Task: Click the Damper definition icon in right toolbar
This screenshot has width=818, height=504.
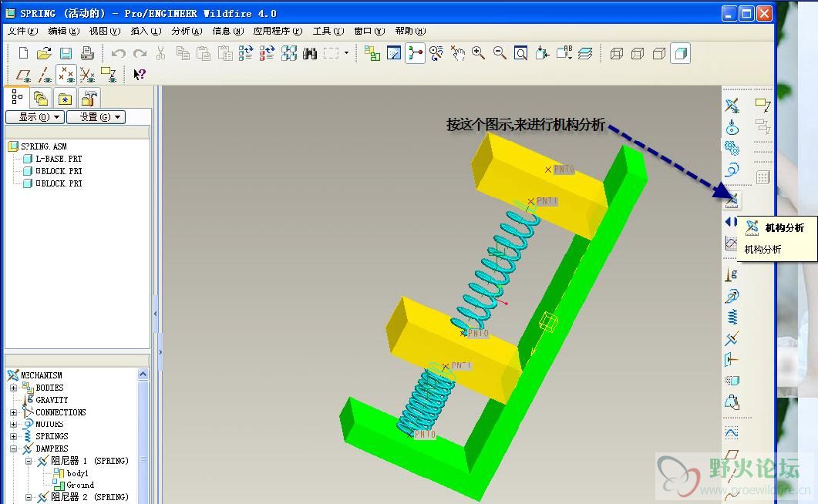Action: tap(732, 338)
